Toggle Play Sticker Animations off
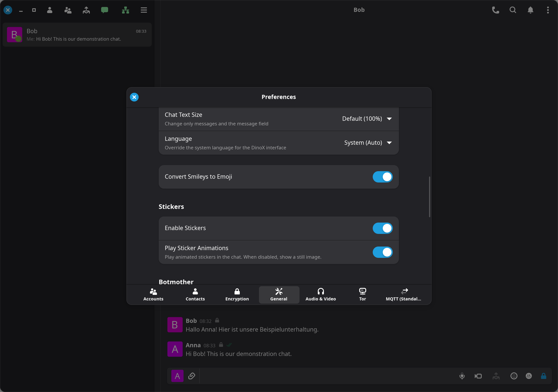 point(383,252)
